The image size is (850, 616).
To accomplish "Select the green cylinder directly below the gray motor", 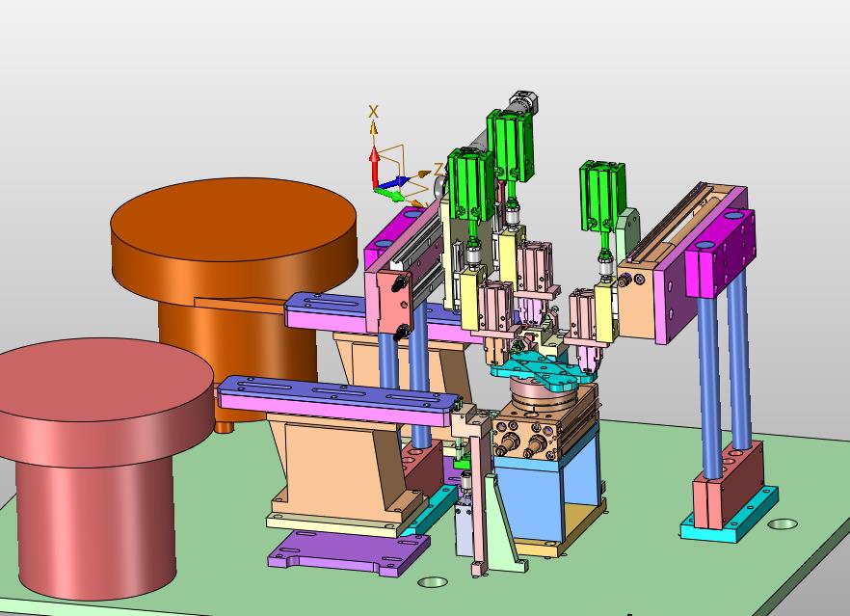I will [510, 145].
